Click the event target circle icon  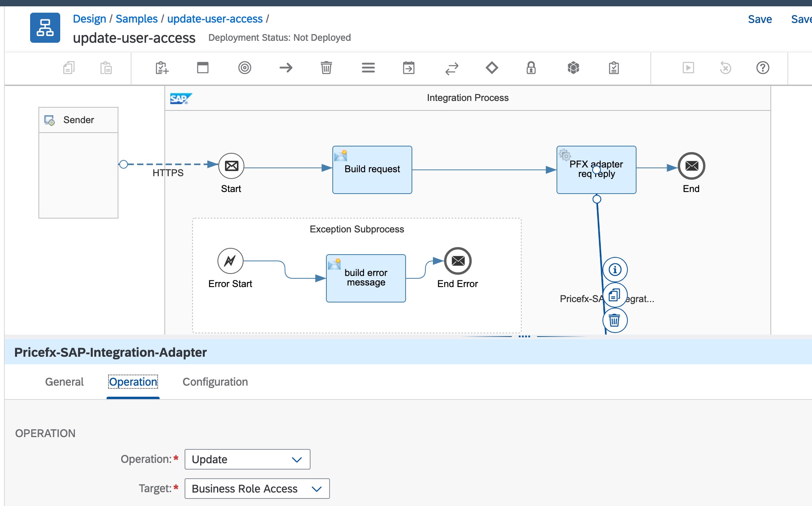pos(244,68)
